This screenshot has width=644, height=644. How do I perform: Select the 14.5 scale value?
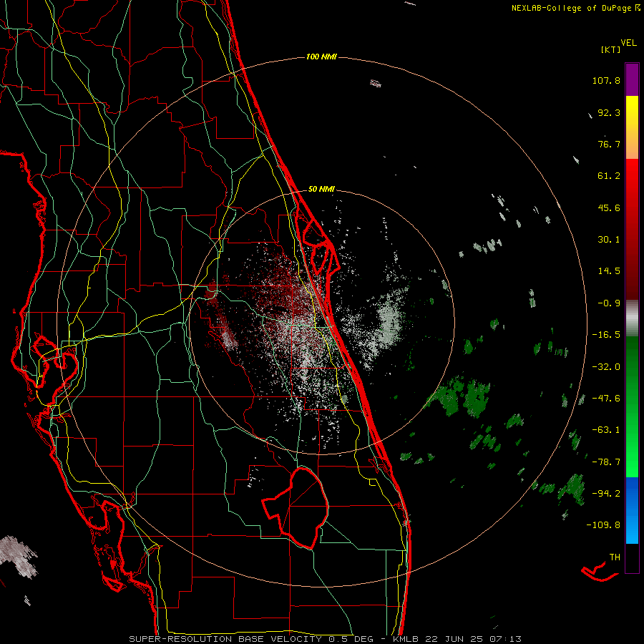click(609, 271)
